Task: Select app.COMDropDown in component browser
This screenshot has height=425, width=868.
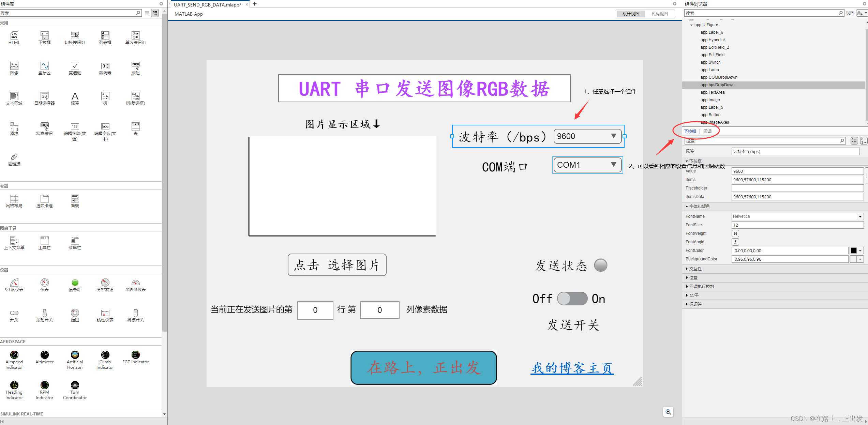Action: 719,77
